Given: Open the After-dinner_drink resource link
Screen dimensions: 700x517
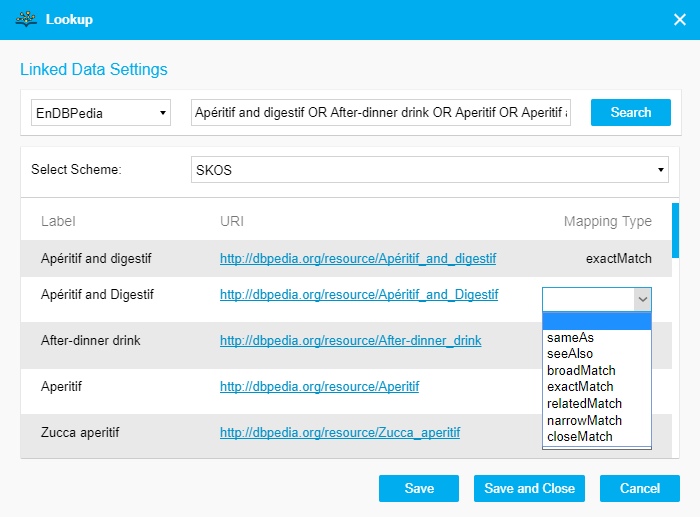Looking at the screenshot, I should [350, 341].
